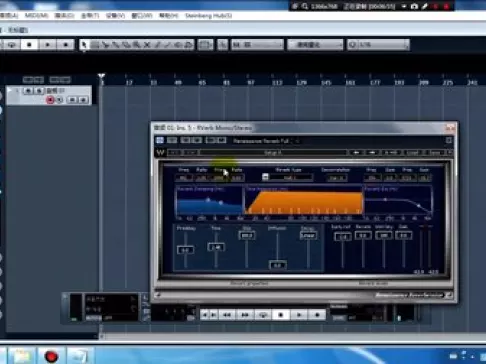Pick the Mute (X) tool in toolbar
Image resolution: width=486 pixels, height=364 pixels.
pyautogui.click(x=147, y=45)
